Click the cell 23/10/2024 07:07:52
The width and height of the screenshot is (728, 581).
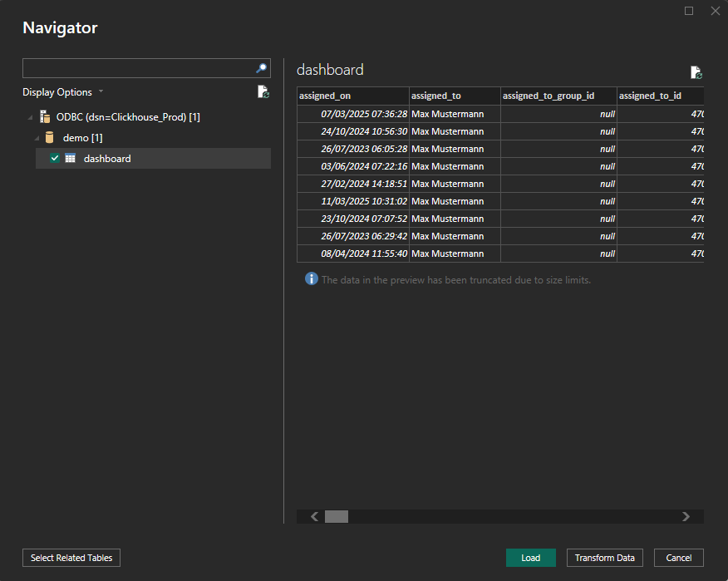click(x=353, y=219)
